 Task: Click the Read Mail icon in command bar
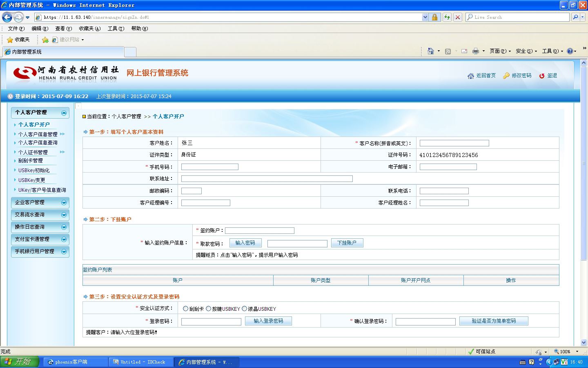[464, 51]
